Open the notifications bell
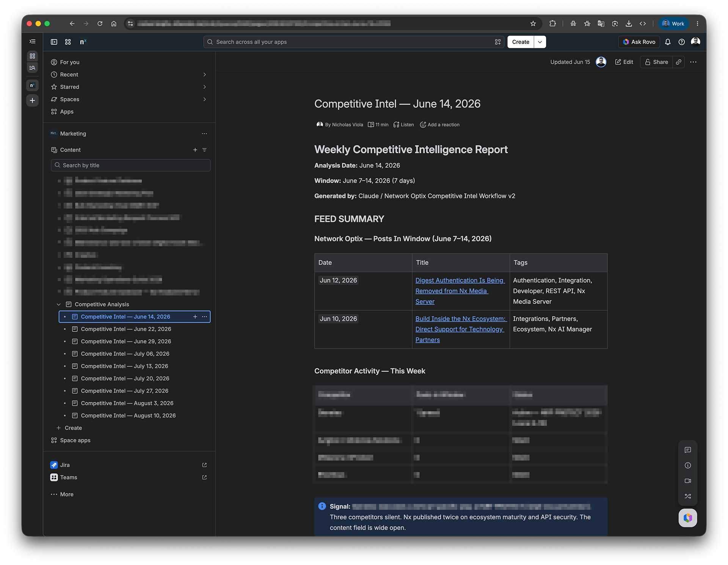 pos(668,42)
